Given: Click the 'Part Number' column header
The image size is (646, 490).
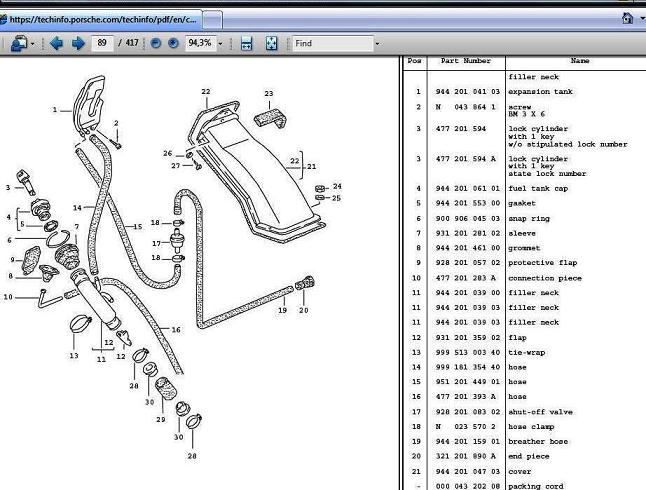Looking at the screenshot, I should pos(466,61).
